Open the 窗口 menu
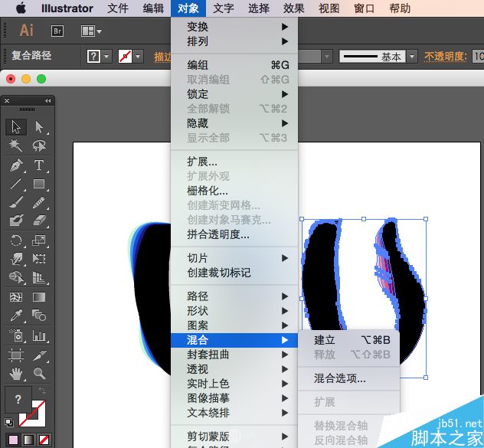The image size is (484, 448). (365, 8)
